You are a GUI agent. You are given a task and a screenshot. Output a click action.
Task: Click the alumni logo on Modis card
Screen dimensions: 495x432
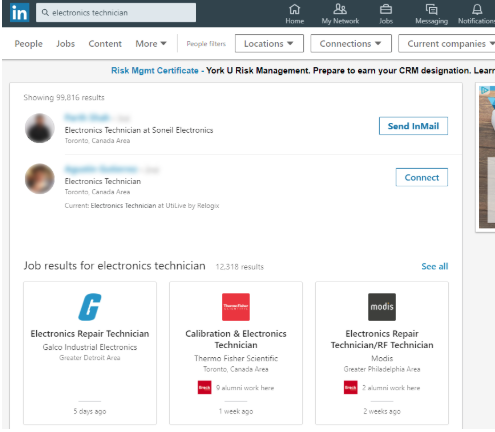tap(350, 387)
